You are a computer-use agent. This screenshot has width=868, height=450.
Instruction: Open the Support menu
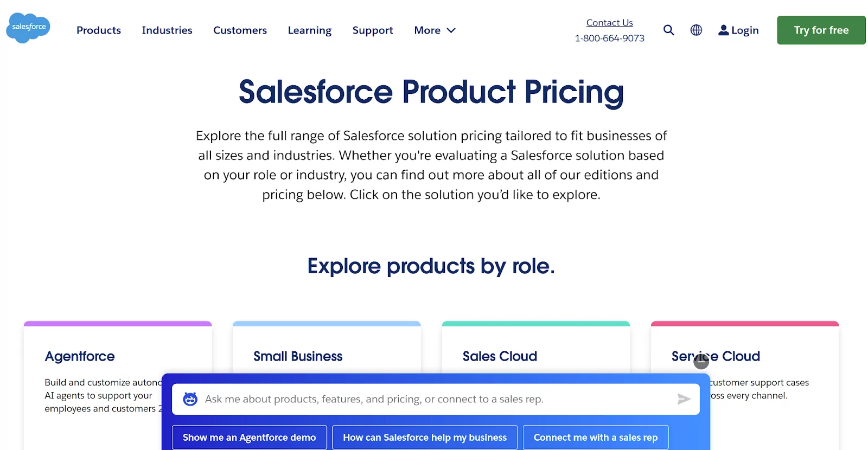click(373, 30)
